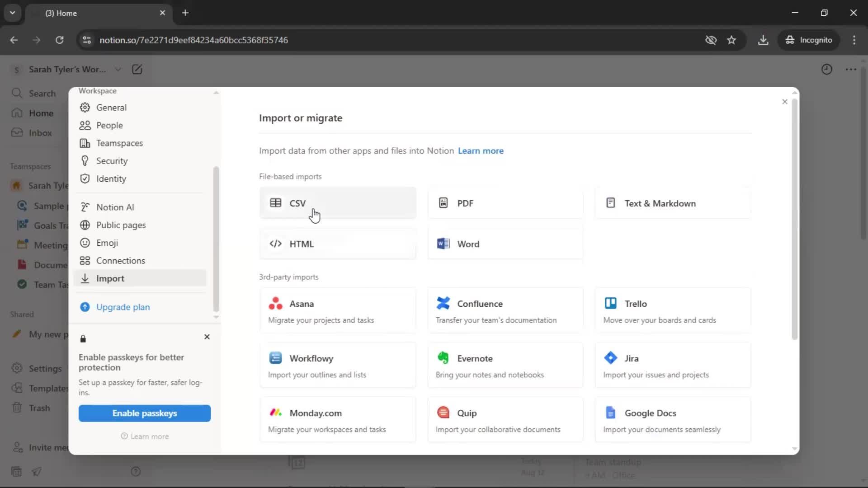
Task: Dismiss the passkeys promotion card
Action: (207, 337)
